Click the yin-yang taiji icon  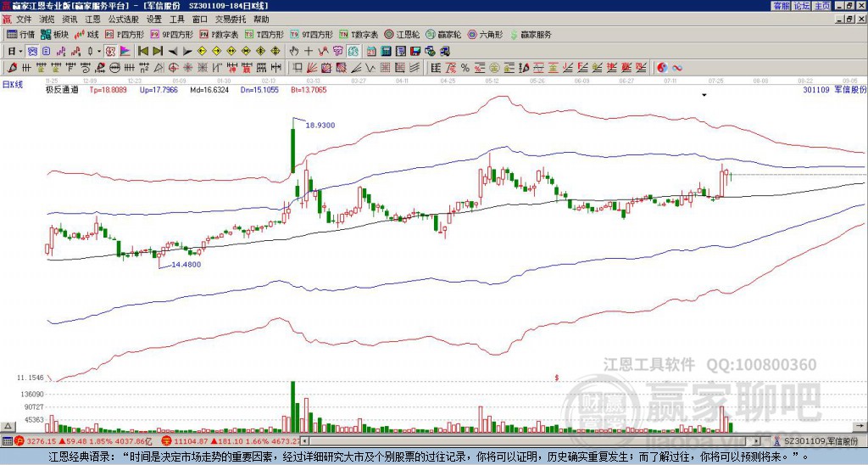(662, 68)
